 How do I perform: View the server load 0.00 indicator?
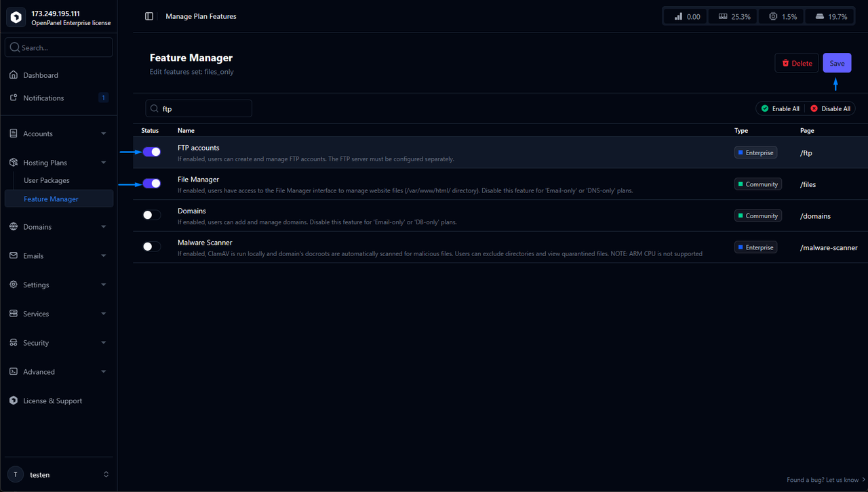[686, 16]
